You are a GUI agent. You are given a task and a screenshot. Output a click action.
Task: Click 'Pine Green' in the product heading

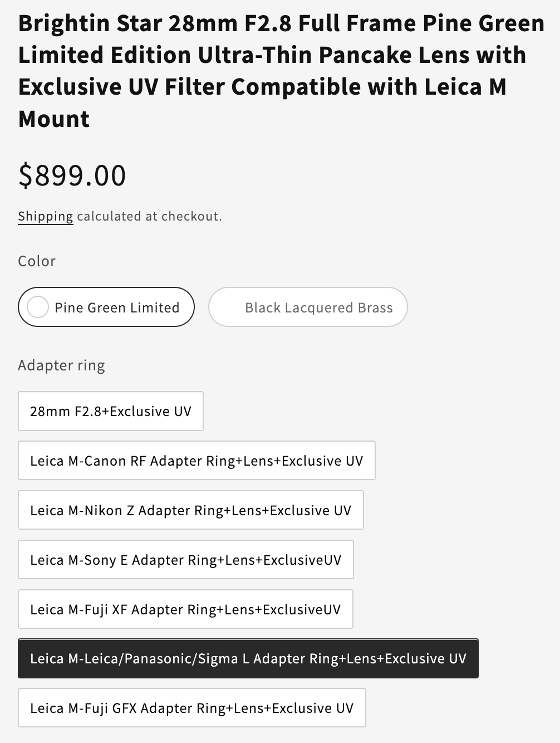tap(483, 23)
